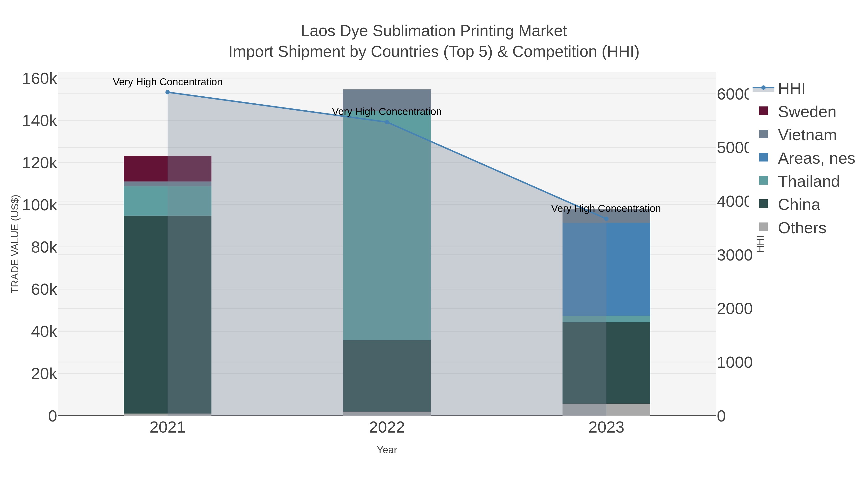Toggle Others series in legend
Screen dimensions: 868x488
[792, 228]
